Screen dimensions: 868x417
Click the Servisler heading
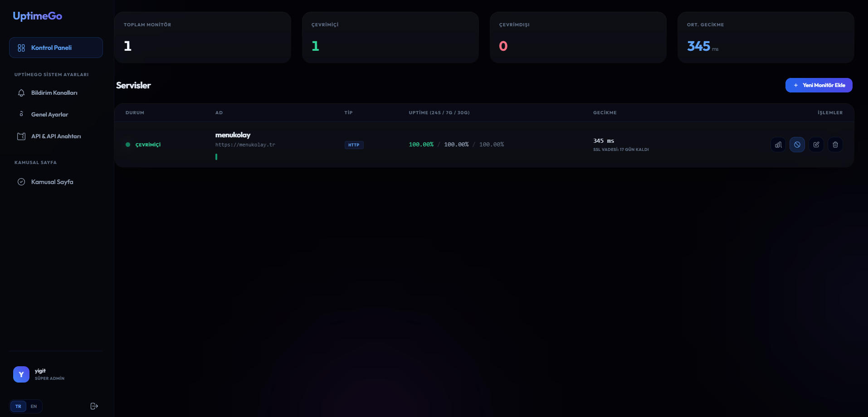133,85
